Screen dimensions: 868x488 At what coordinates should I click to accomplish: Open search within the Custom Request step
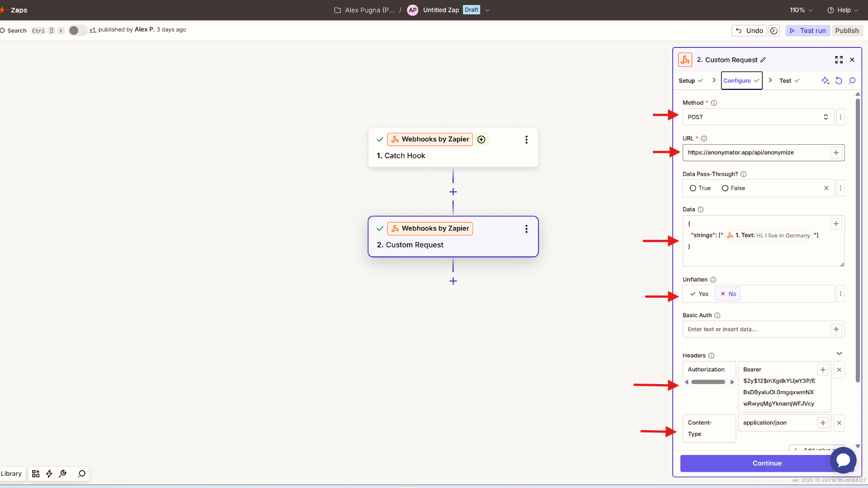tap(852, 80)
